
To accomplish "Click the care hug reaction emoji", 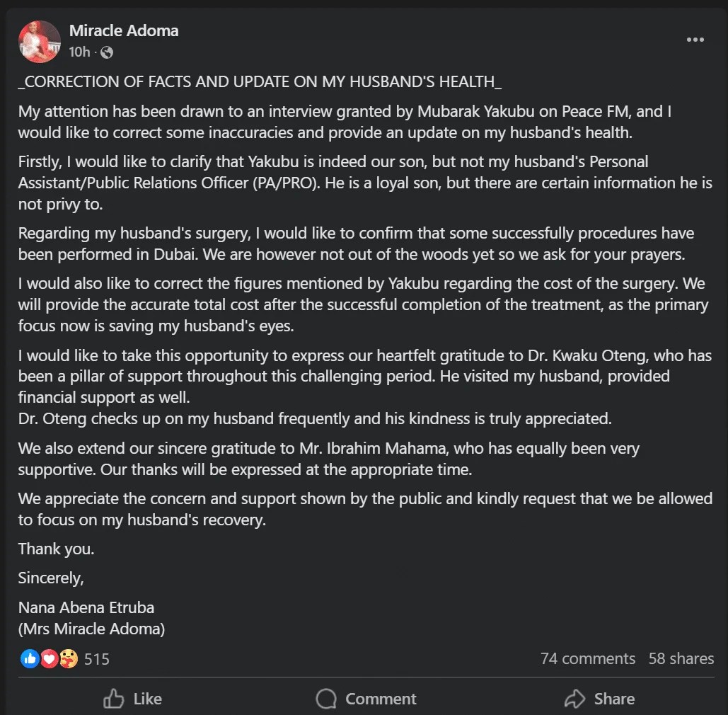I will pyautogui.click(x=69, y=659).
